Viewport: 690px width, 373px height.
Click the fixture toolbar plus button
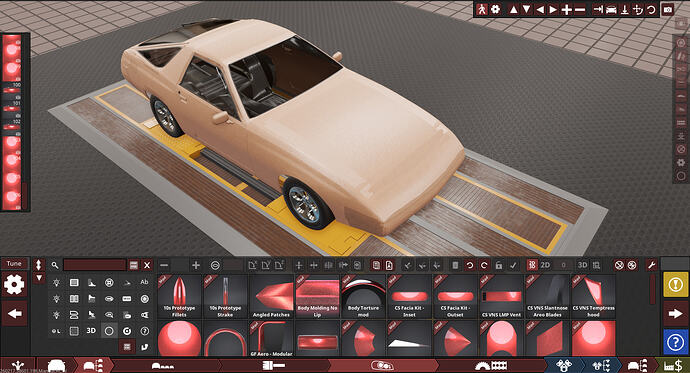(196, 265)
